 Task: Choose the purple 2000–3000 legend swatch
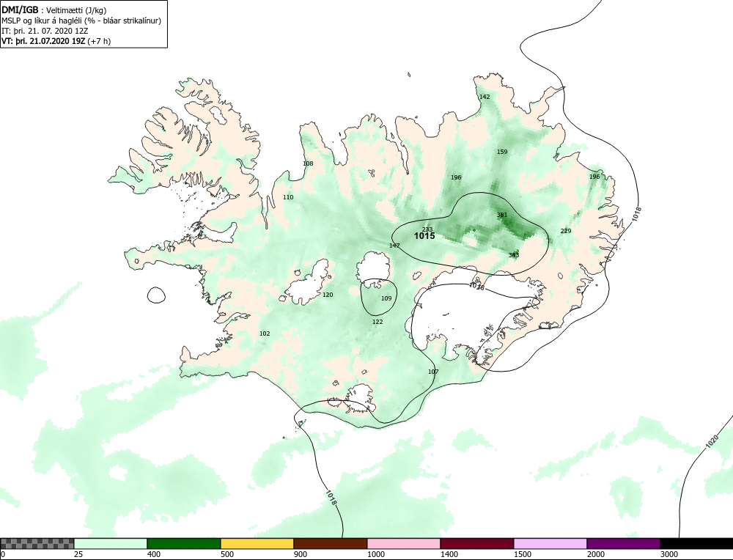coord(623,543)
